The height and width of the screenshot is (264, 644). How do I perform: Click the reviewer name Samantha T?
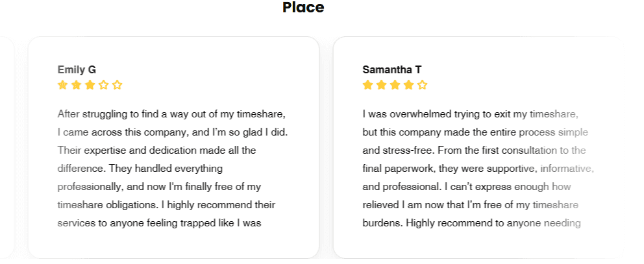point(392,69)
